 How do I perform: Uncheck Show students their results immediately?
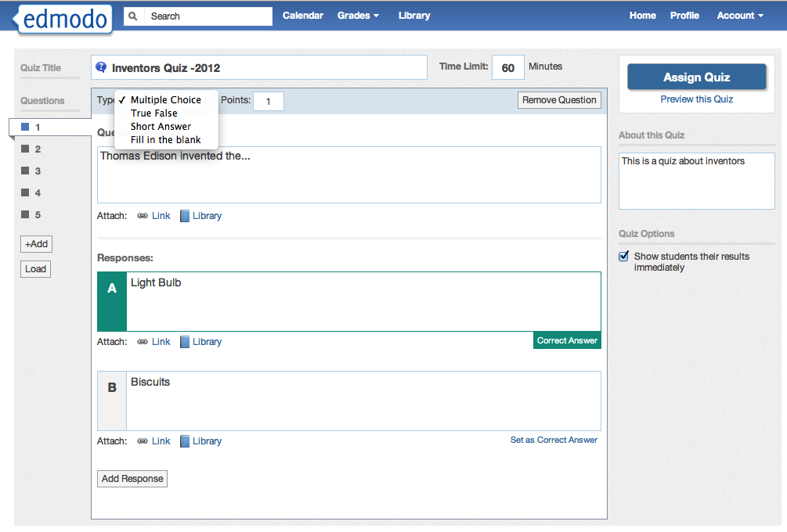tap(624, 256)
